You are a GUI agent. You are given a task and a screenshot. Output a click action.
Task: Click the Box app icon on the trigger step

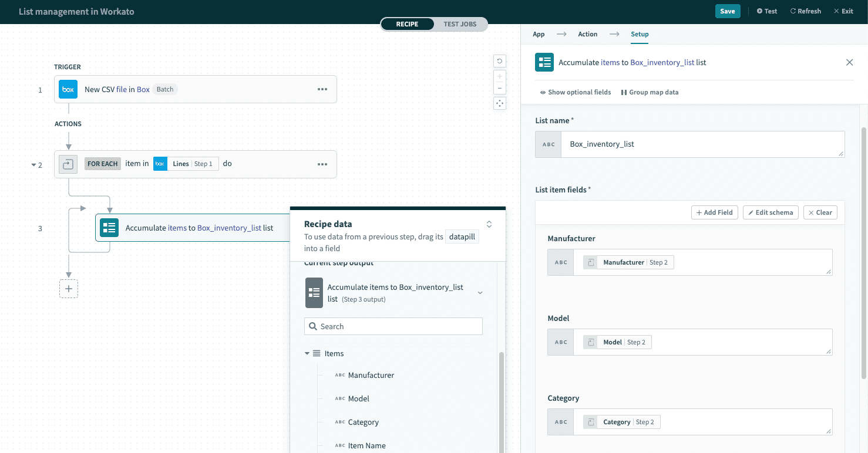click(68, 89)
